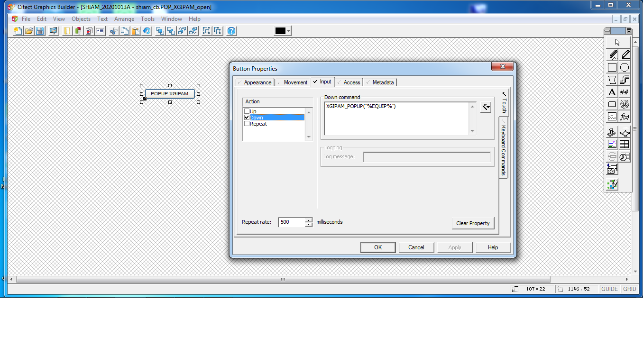Select the Symbol Set fan tool
The height and width of the screenshot is (364, 643).
[625, 104]
